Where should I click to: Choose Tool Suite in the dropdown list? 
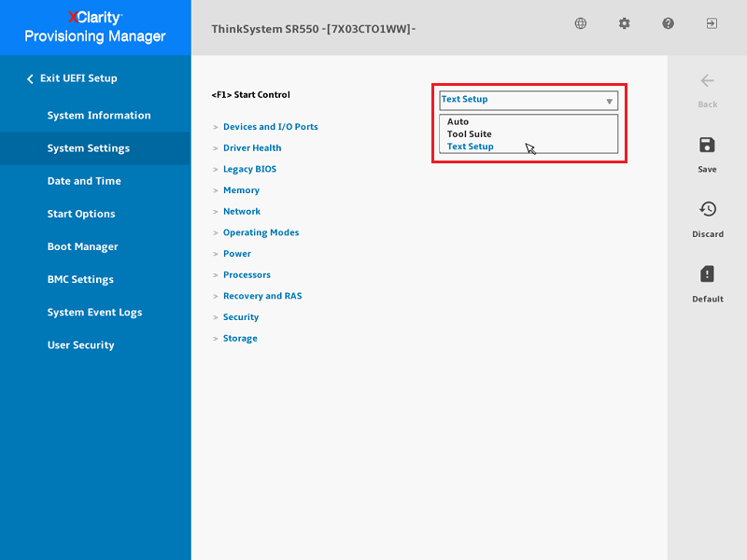point(470,134)
